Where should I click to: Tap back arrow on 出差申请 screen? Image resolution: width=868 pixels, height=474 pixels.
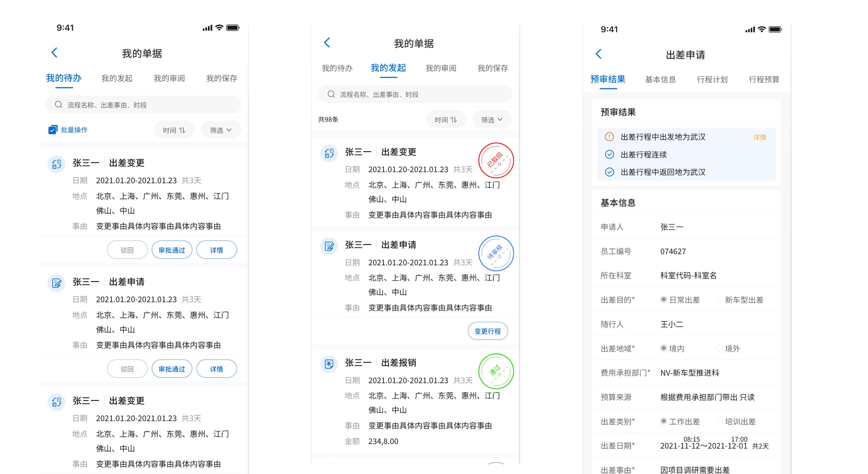(x=598, y=54)
